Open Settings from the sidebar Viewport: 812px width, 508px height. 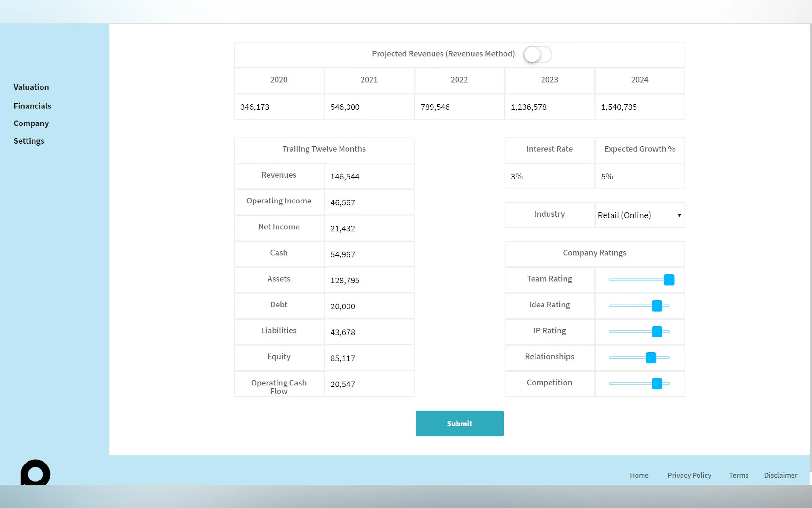(x=29, y=141)
